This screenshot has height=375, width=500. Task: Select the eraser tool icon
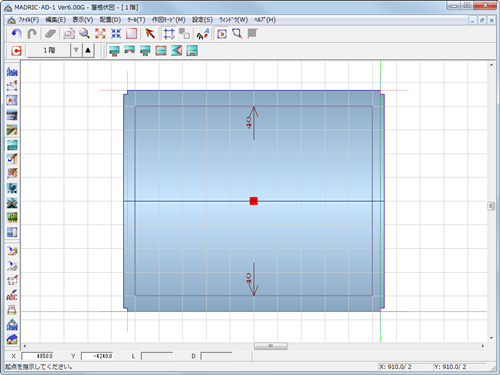pos(51,34)
